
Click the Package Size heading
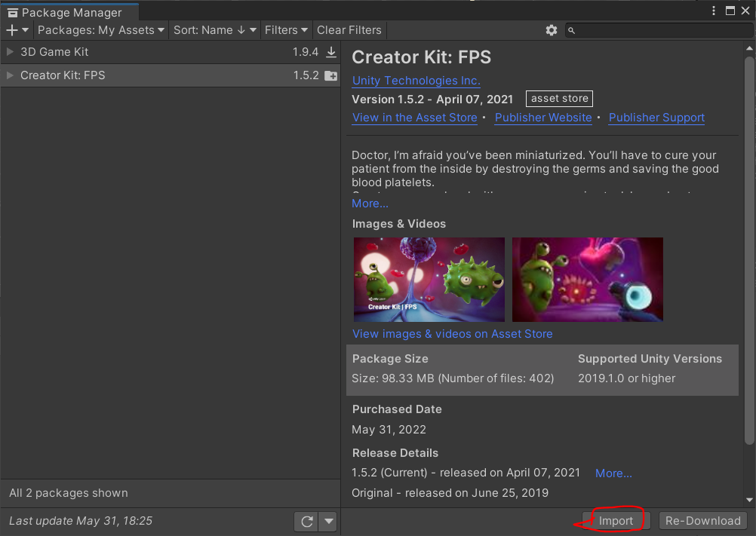(x=390, y=359)
